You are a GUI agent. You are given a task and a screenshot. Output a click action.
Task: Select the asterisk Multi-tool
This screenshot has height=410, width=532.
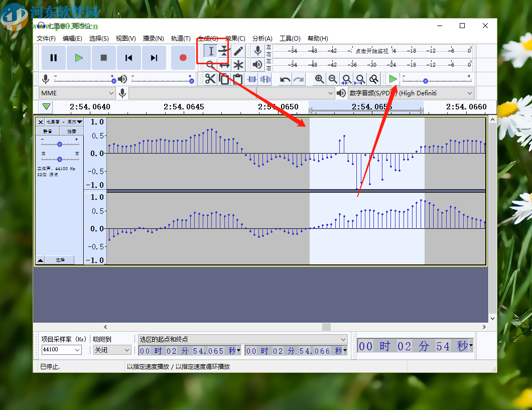click(x=238, y=64)
